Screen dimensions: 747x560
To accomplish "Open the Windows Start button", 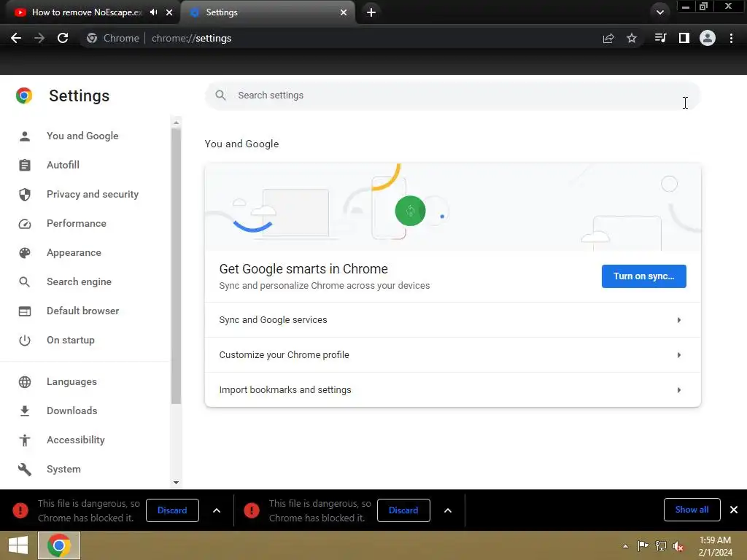I will tap(18, 545).
